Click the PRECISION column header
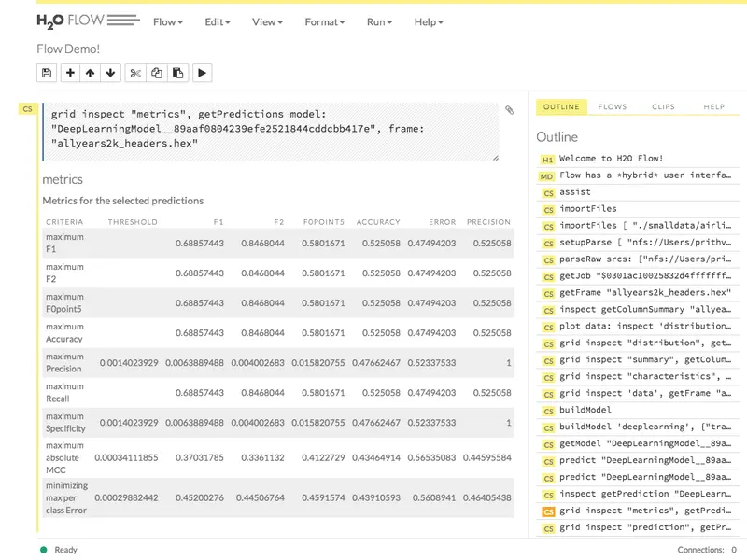 pos(488,222)
